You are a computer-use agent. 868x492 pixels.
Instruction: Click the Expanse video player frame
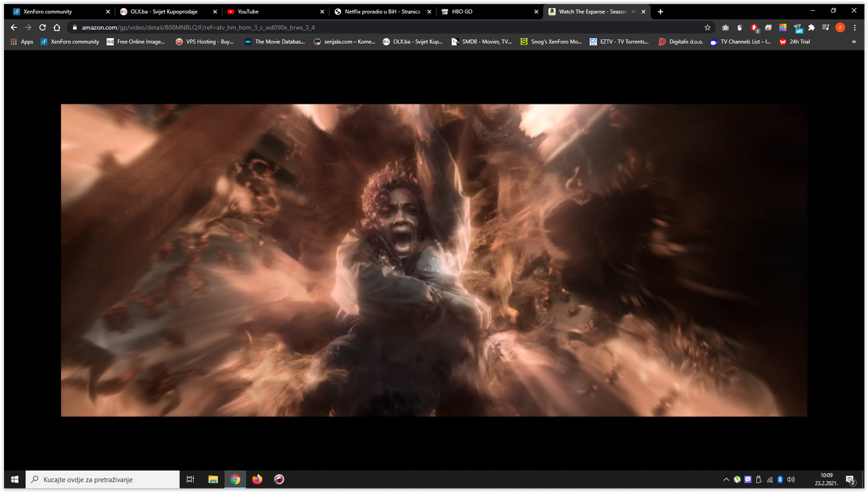[x=434, y=260]
